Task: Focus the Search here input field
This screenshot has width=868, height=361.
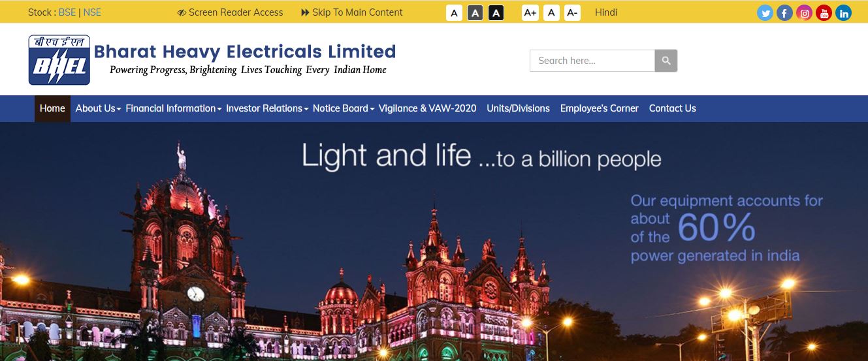Action: click(x=592, y=61)
